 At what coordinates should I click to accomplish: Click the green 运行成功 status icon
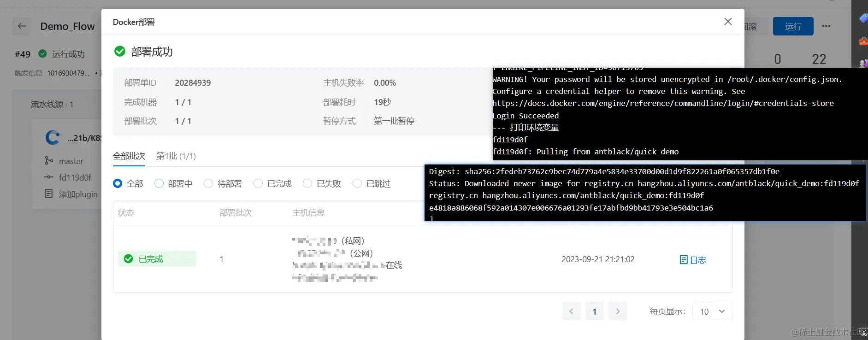point(42,54)
